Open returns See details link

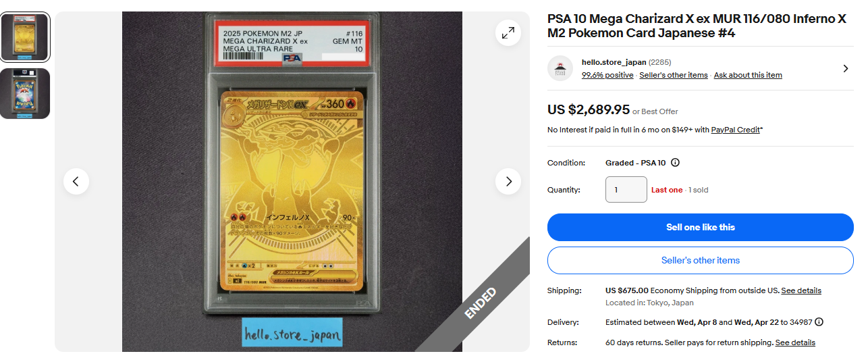click(795, 342)
